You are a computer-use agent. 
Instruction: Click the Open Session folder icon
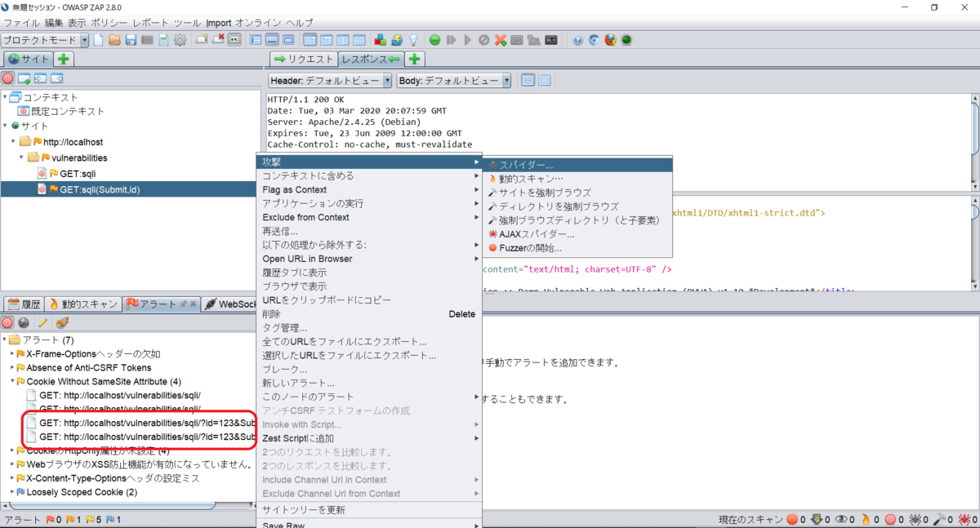[x=115, y=40]
